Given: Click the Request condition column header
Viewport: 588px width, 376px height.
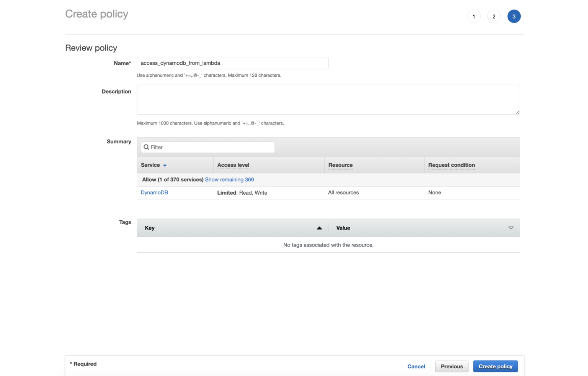Looking at the screenshot, I should pyautogui.click(x=451, y=165).
